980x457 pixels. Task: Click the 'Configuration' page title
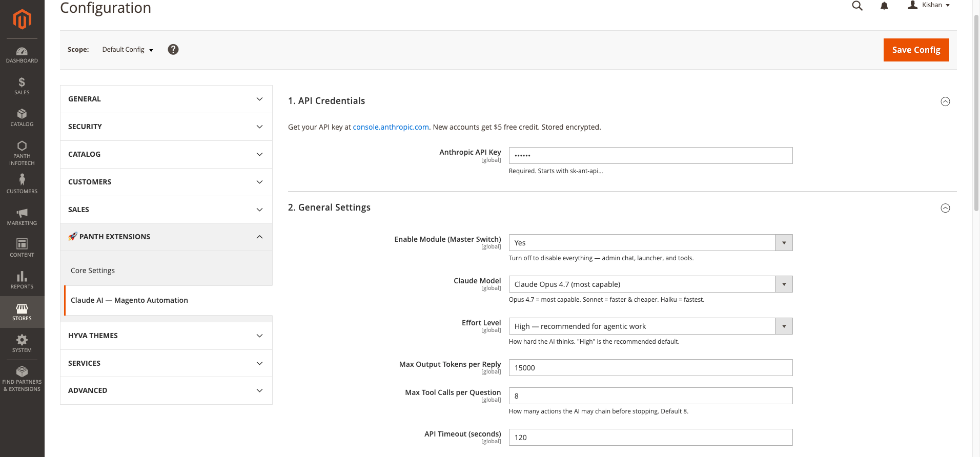[106, 8]
